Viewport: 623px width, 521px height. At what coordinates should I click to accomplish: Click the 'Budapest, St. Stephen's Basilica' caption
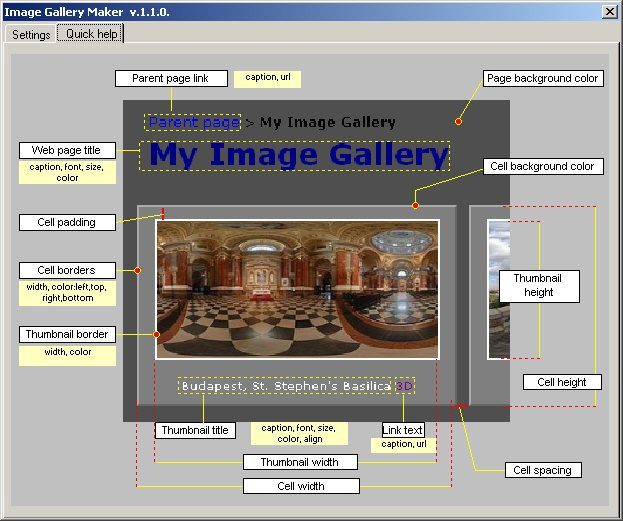(285, 386)
